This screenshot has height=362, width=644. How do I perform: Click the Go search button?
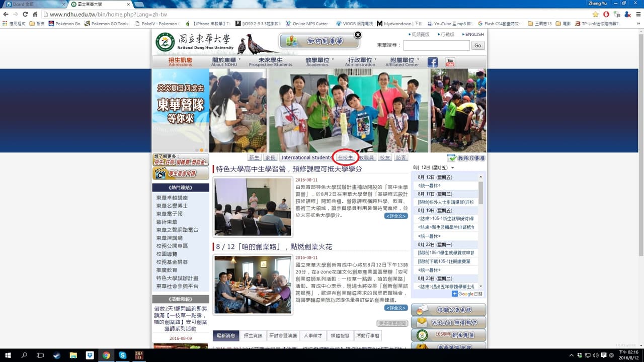pos(477,45)
